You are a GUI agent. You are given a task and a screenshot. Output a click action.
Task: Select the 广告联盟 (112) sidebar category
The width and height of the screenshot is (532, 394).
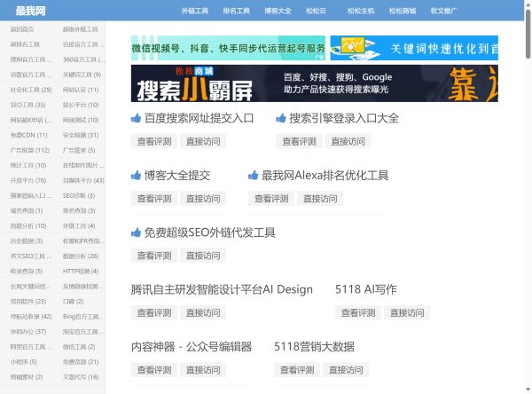click(28, 150)
